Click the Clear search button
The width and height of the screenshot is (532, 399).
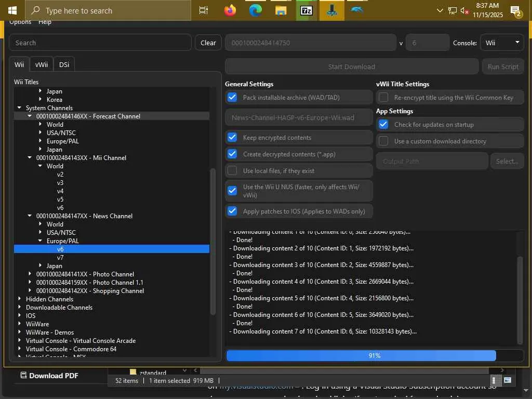pos(208,43)
